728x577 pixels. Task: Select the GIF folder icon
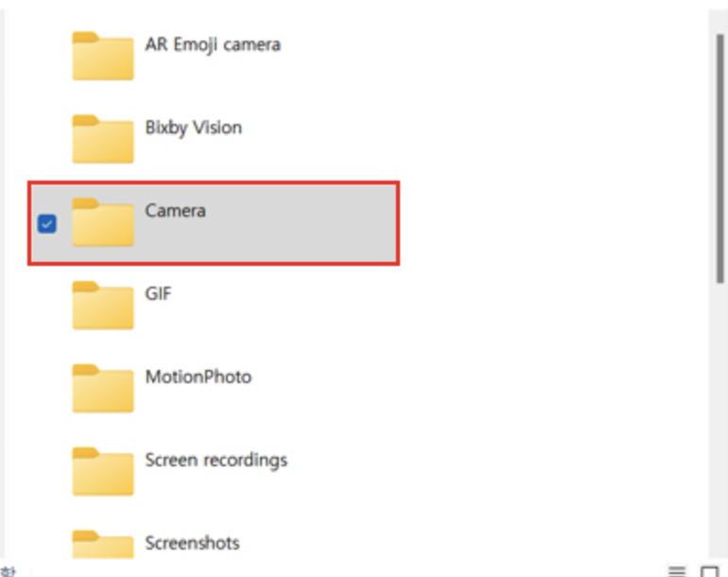click(103, 306)
